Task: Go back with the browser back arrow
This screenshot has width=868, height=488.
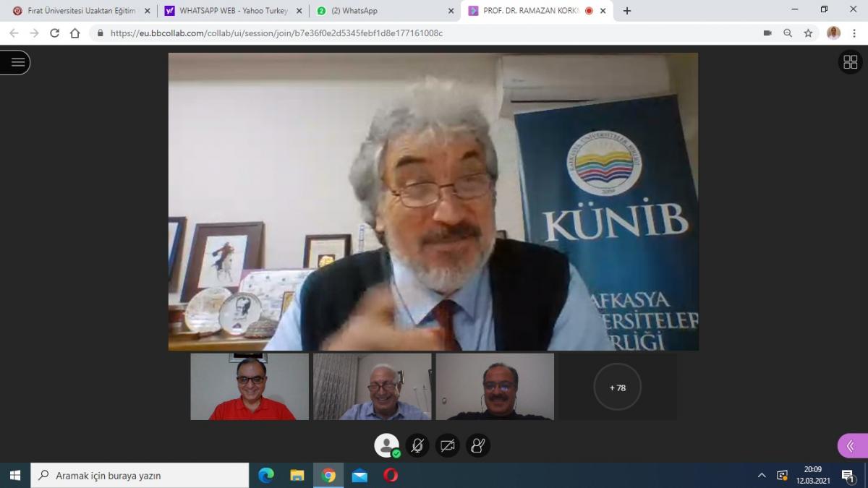Action: (14, 33)
